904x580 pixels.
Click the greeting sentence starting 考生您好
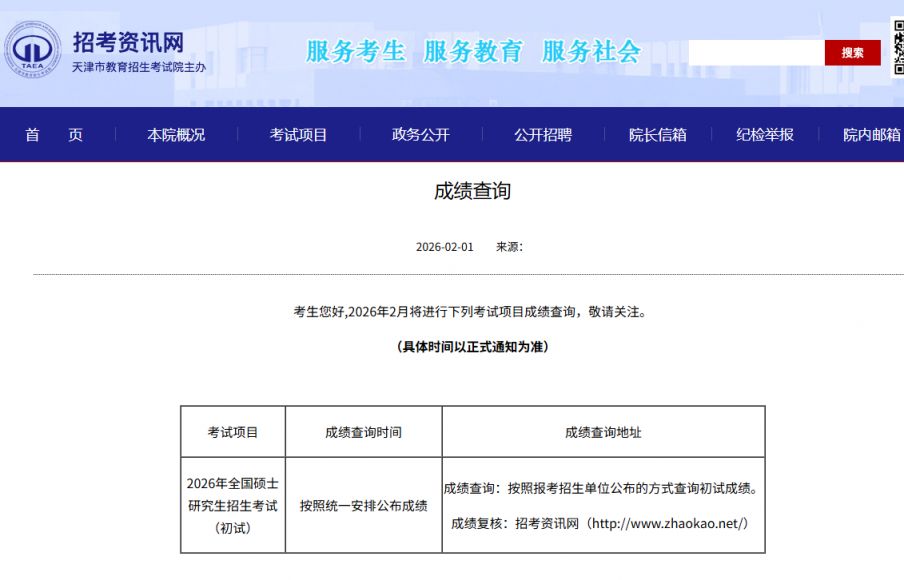472,312
